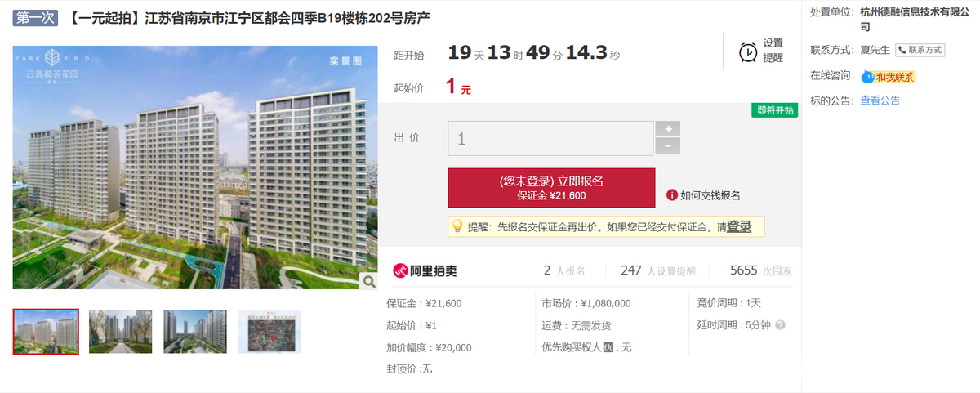Image resolution: width=980 pixels, height=393 pixels.
Task: Open the magnifier zoom icon on photo
Action: pyautogui.click(x=368, y=281)
